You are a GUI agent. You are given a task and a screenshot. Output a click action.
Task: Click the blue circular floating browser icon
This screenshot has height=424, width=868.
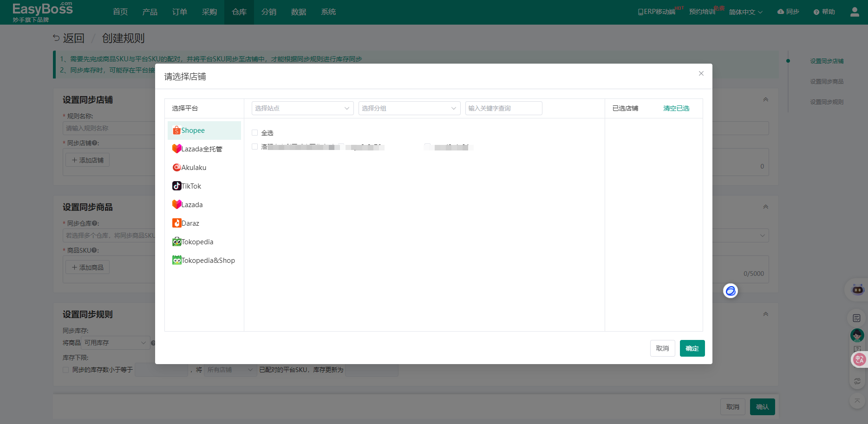pyautogui.click(x=731, y=291)
